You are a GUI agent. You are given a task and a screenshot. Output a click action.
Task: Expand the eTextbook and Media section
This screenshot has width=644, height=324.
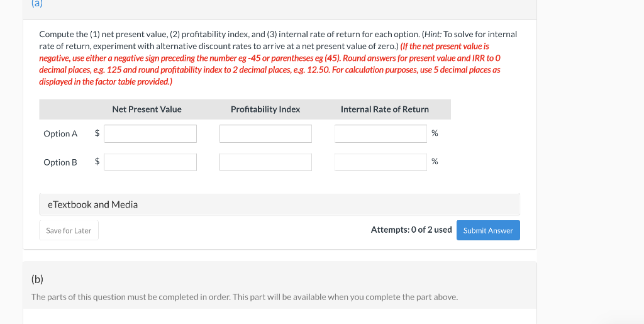point(279,204)
